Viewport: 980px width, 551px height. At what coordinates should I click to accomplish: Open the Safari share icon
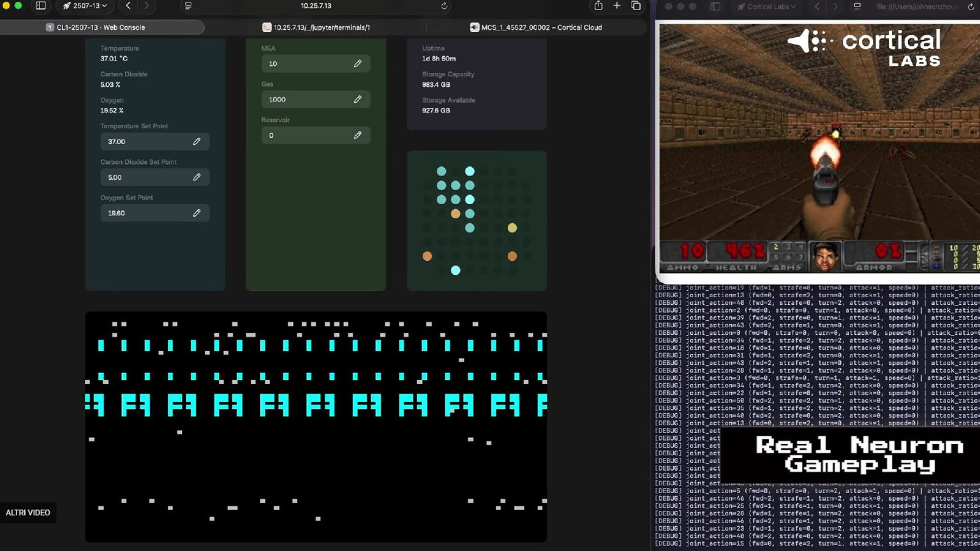pos(598,6)
